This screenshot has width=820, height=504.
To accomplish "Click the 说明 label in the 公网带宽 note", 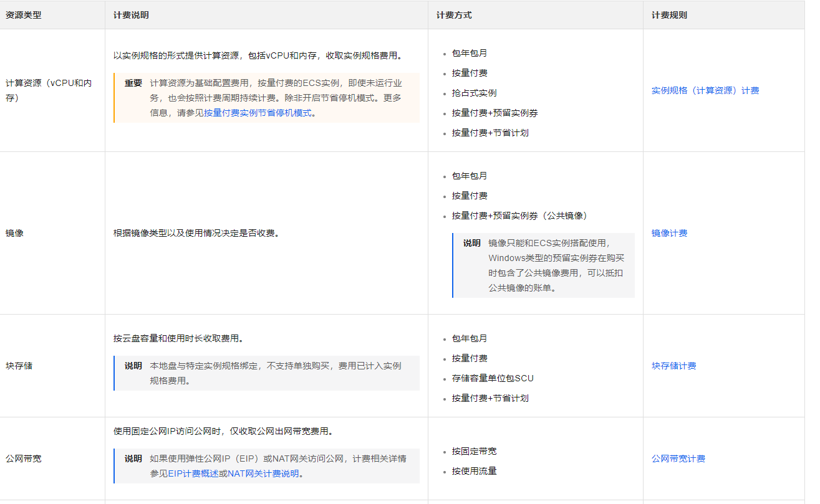I will tap(133, 459).
